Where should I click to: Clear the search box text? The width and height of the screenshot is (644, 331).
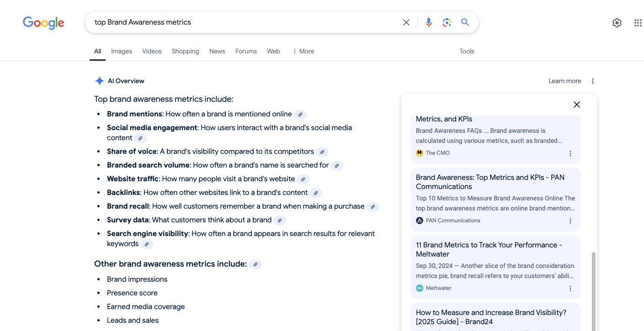(x=406, y=22)
